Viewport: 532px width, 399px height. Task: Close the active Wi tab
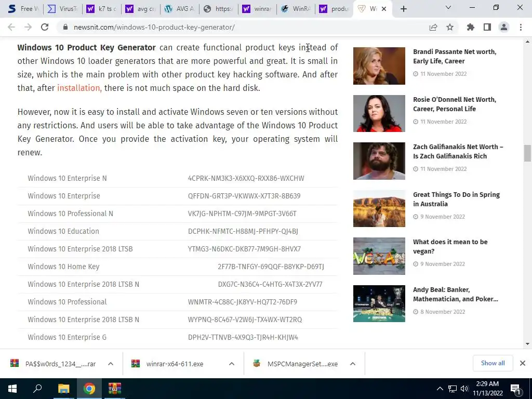click(x=384, y=9)
